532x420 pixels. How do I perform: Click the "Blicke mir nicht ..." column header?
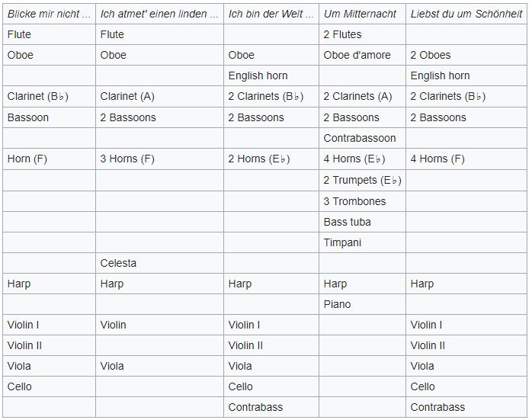tap(49, 14)
